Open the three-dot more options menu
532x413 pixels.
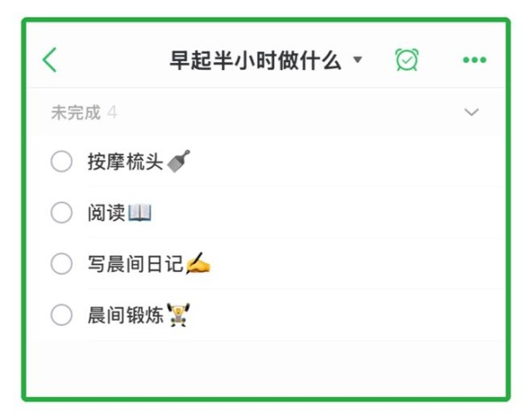tap(474, 60)
